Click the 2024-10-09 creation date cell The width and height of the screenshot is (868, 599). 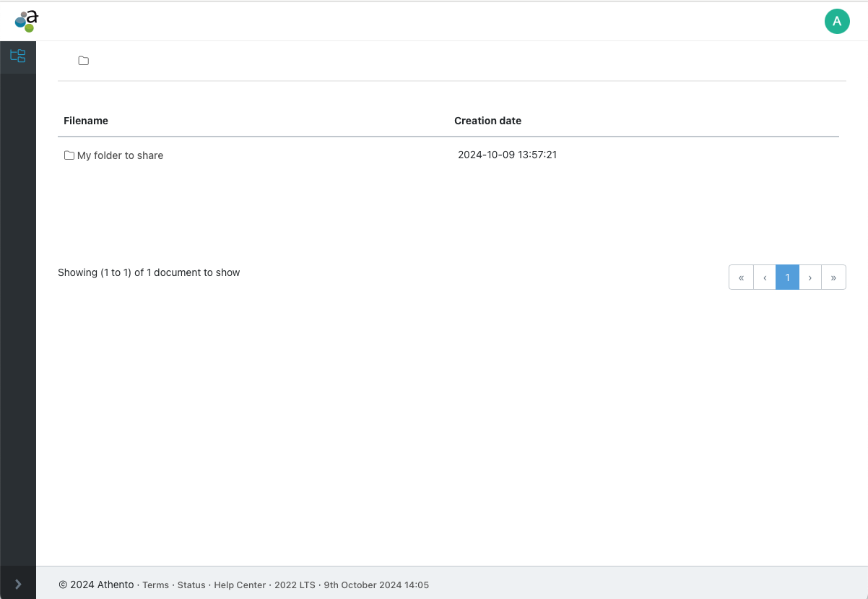[507, 155]
